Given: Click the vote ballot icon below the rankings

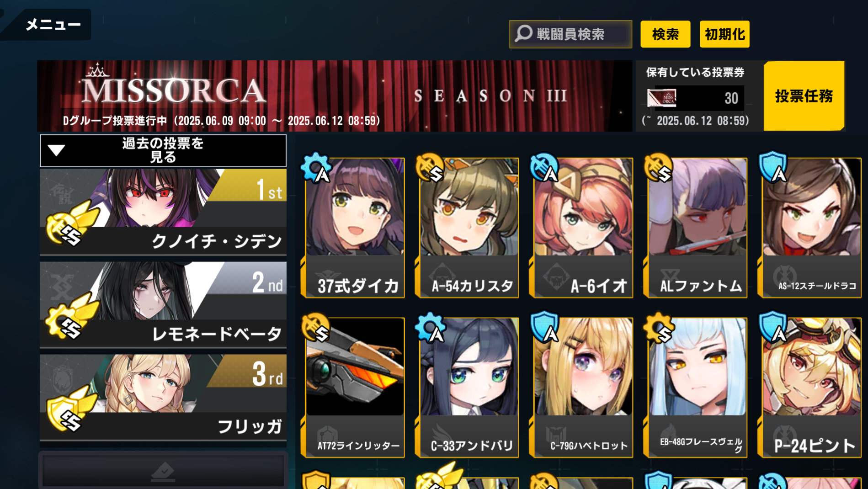Looking at the screenshot, I should pos(163,471).
